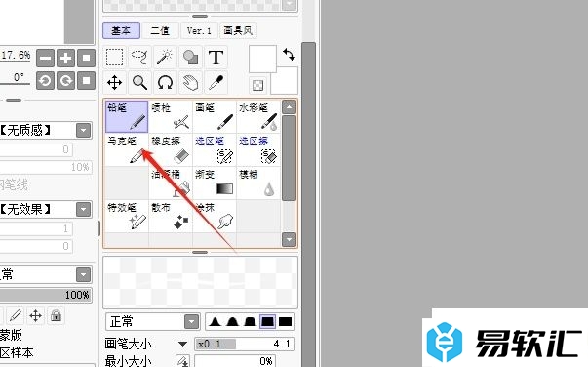
Task: Select the move layer tool
Action: pyautogui.click(x=115, y=83)
